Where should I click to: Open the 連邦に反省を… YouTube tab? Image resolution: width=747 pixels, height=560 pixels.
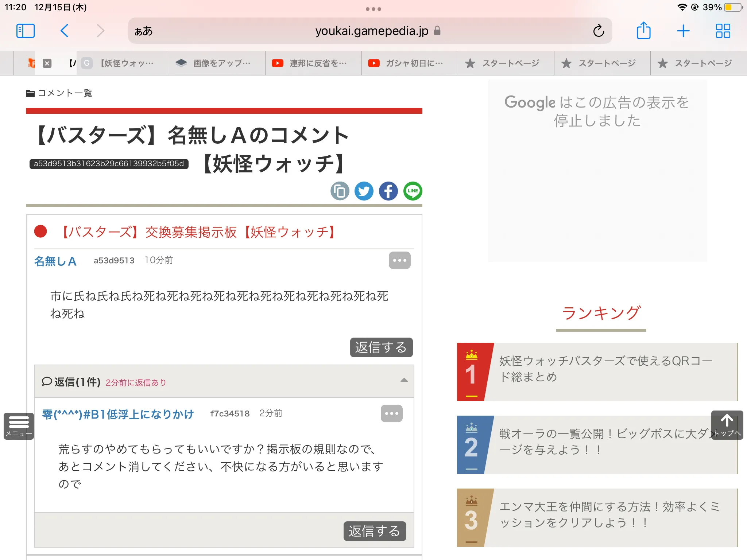point(314,63)
